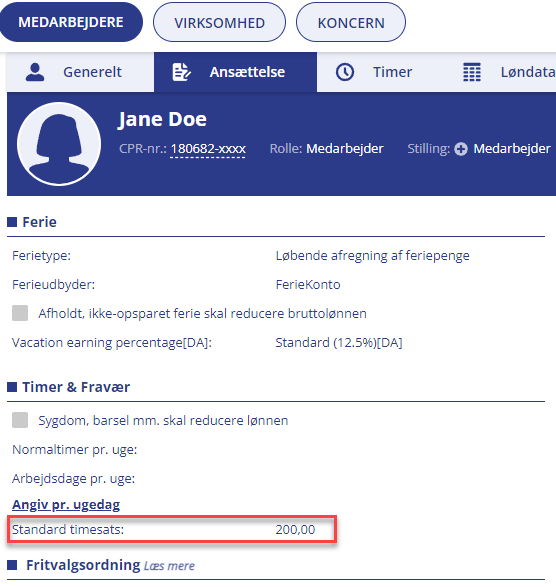Click the document-pencil icon on Ansættelse tab

click(x=181, y=72)
